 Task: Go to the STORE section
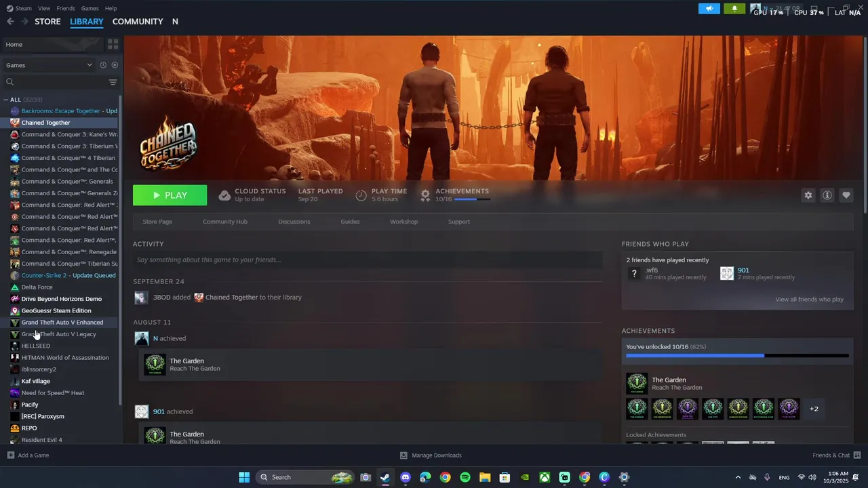point(47,22)
